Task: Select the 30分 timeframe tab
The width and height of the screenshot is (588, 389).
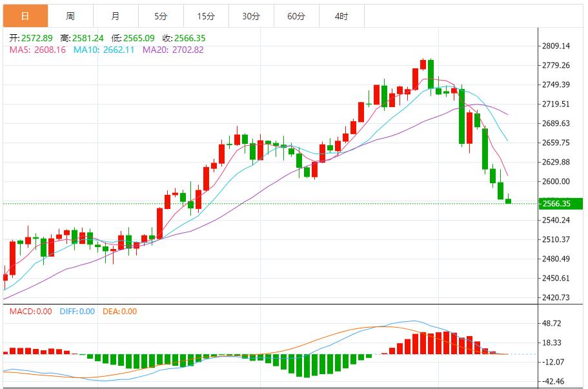Action: (251, 16)
